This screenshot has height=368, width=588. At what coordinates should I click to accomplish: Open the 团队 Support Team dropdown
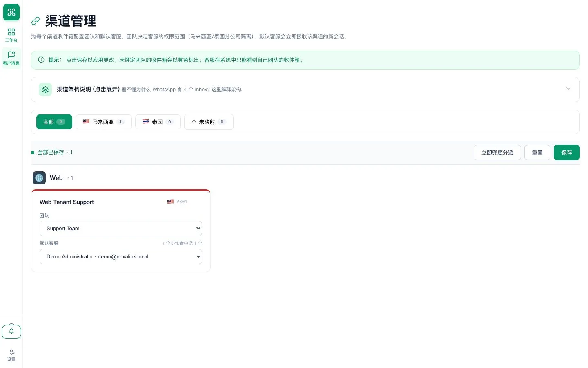tap(121, 229)
